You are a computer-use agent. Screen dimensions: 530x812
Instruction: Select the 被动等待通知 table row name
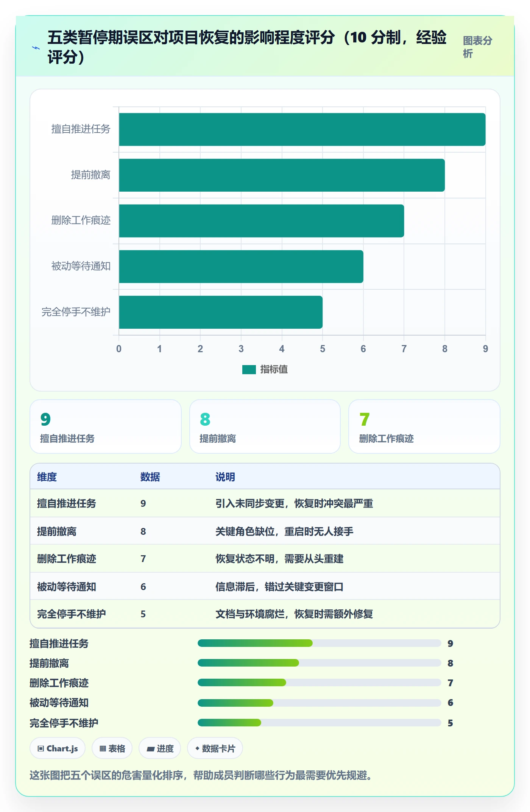click(x=67, y=587)
